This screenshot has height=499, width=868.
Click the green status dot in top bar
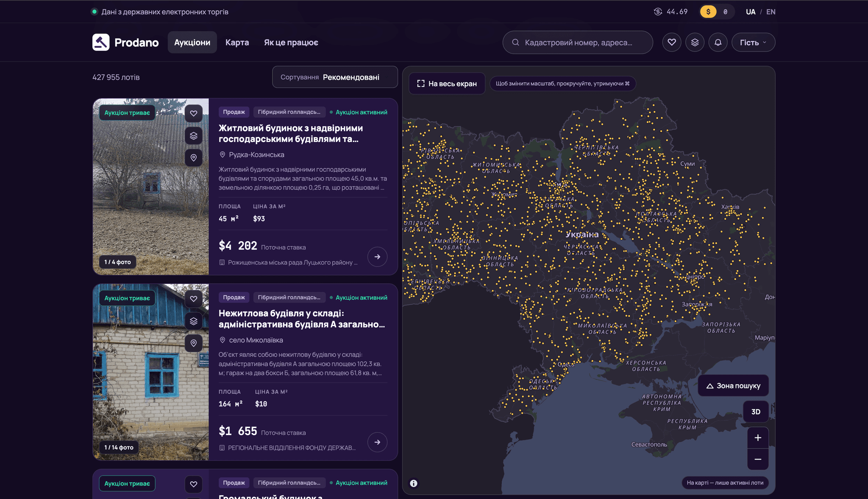click(95, 12)
